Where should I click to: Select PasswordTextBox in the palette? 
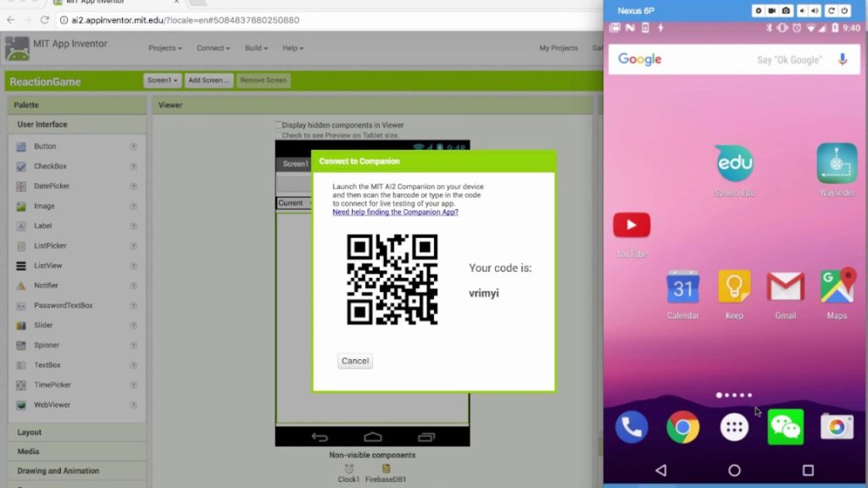63,305
